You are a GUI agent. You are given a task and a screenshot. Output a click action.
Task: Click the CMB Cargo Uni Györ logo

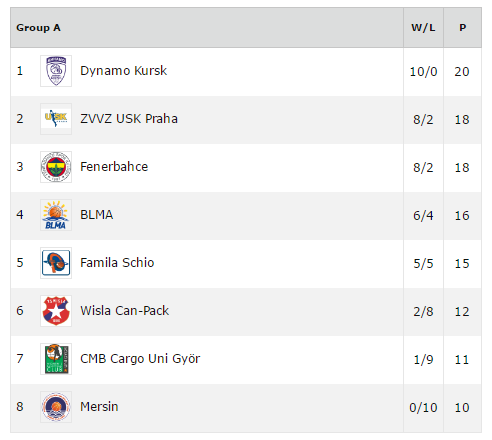(56, 359)
